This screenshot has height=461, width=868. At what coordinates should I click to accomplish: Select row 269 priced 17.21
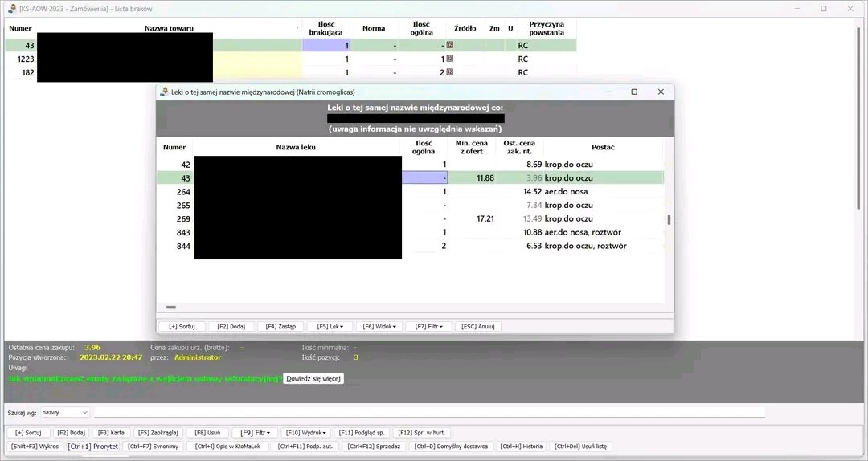[410, 218]
